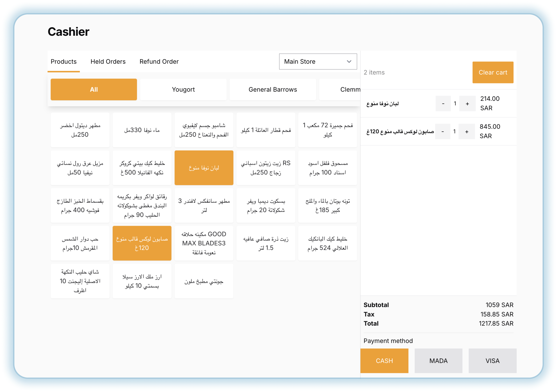Image resolution: width=557 pixels, height=392 pixels.
Task: Add the Esnad black pepper 100 جرام product
Action: [327, 168]
